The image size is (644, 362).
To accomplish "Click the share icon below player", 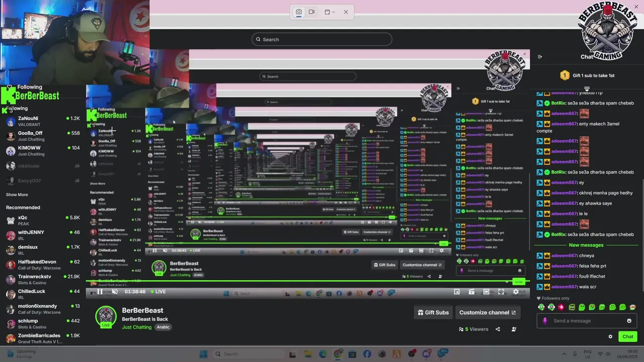I will (498, 329).
